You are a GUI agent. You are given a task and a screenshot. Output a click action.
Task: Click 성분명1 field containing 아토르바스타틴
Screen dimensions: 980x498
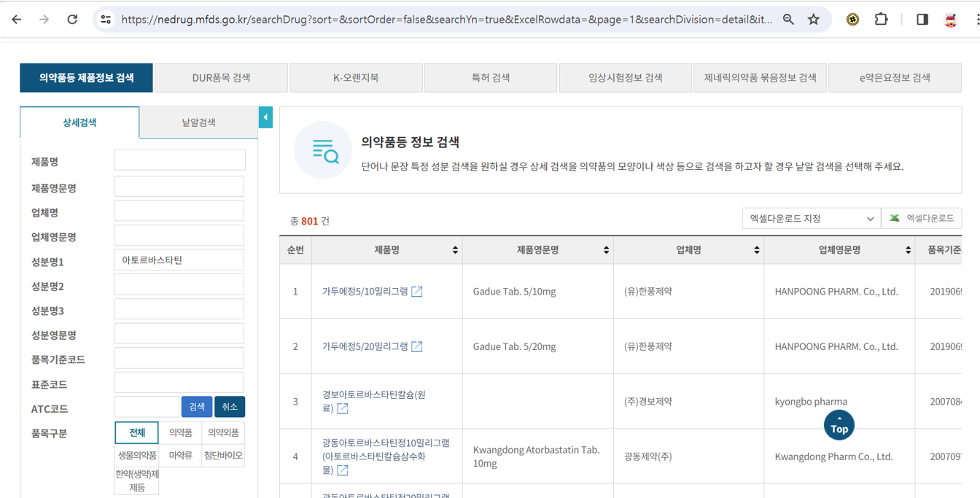pyautogui.click(x=179, y=260)
